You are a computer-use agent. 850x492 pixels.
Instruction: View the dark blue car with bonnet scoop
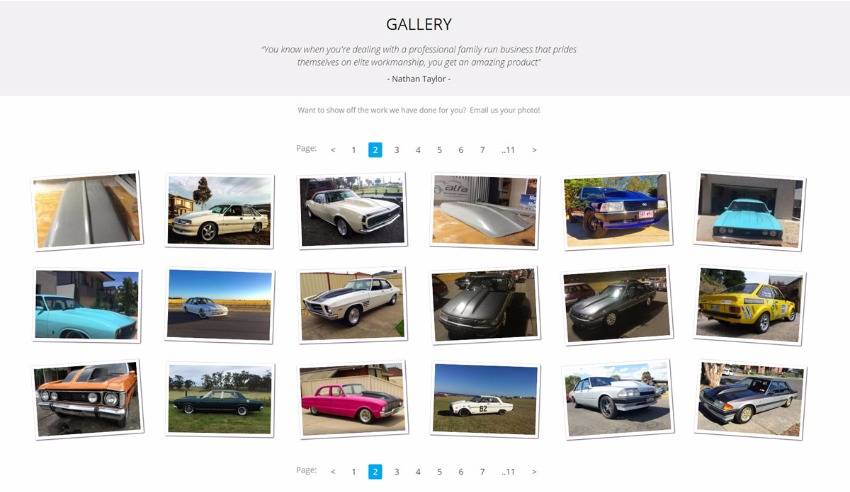(x=617, y=212)
